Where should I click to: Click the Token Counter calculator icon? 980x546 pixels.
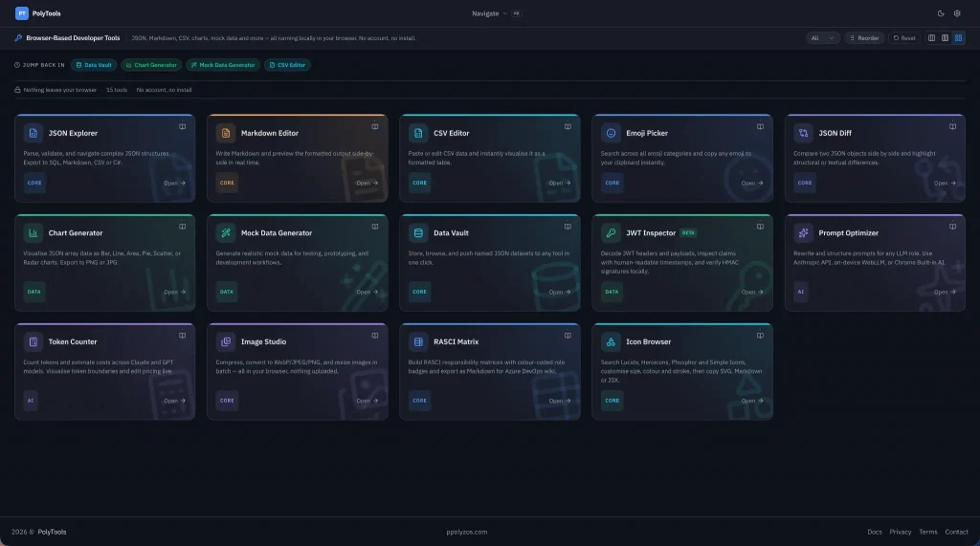33,341
